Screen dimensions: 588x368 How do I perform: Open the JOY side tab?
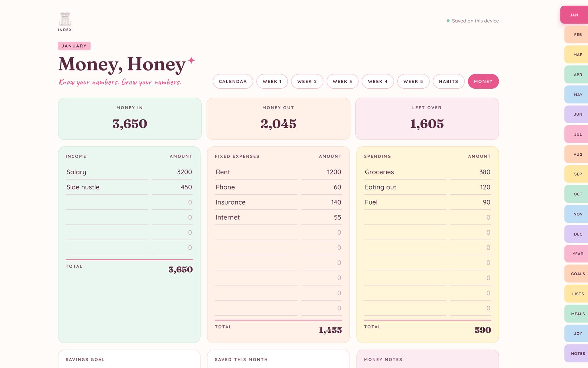pyautogui.click(x=576, y=333)
